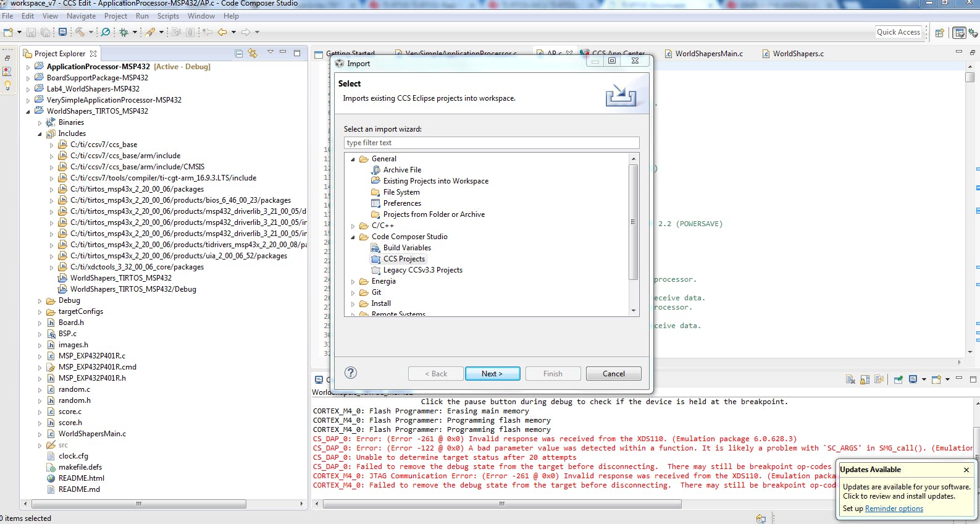
Task: Switch to WorldShapersMain.c editor tab
Action: point(708,54)
